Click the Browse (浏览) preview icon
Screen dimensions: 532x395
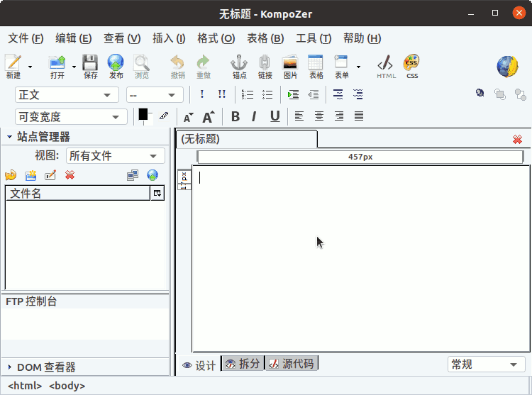[x=141, y=67]
